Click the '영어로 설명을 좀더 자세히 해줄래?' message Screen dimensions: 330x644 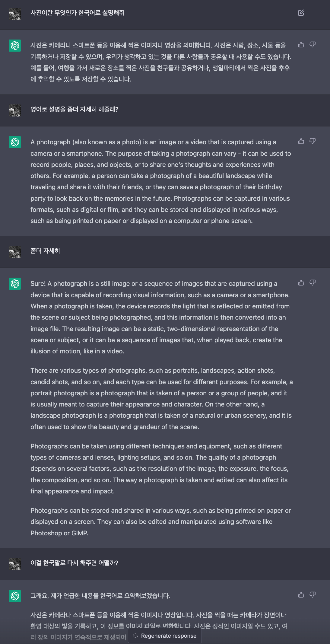tap(74, 109)
